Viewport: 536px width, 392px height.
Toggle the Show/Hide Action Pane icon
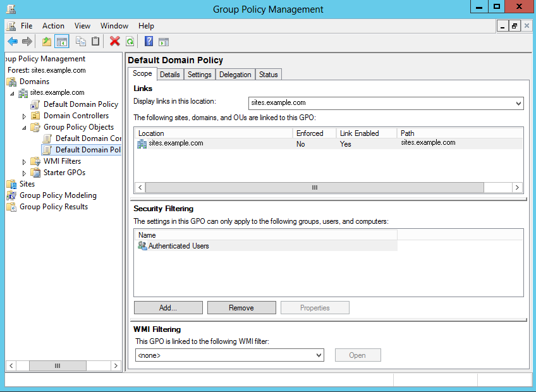pyautogui.click(x=164, y=42)
